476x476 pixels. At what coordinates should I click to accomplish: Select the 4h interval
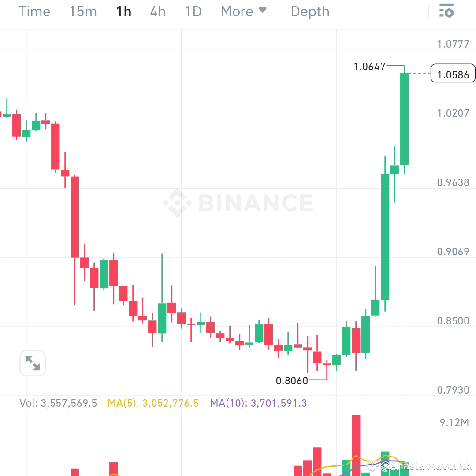(x=157, y=12)
